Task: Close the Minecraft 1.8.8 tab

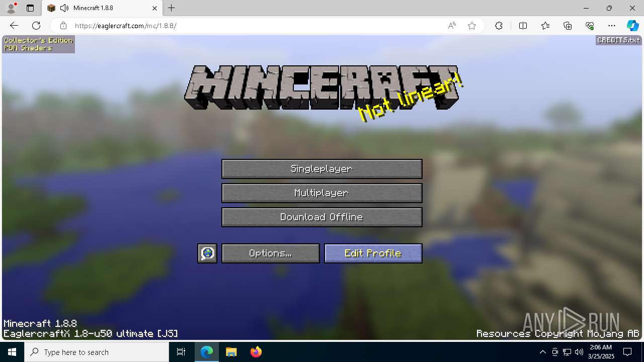Action: tap(155, 8)
